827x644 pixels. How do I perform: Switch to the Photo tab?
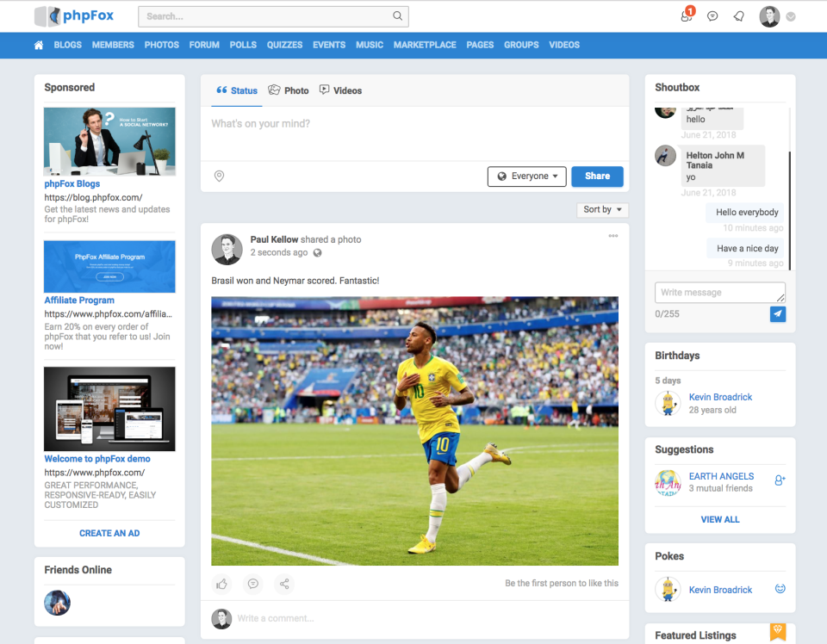tap(289, 90)
